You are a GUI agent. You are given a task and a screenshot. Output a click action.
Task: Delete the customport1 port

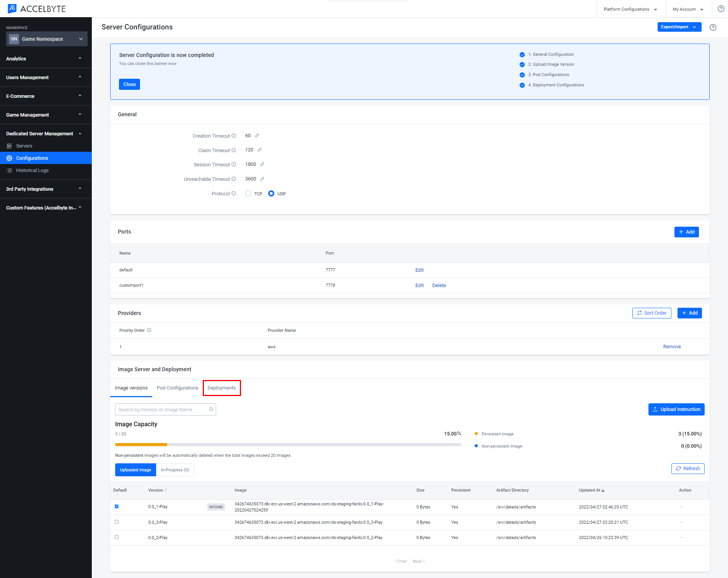(439, 286)
